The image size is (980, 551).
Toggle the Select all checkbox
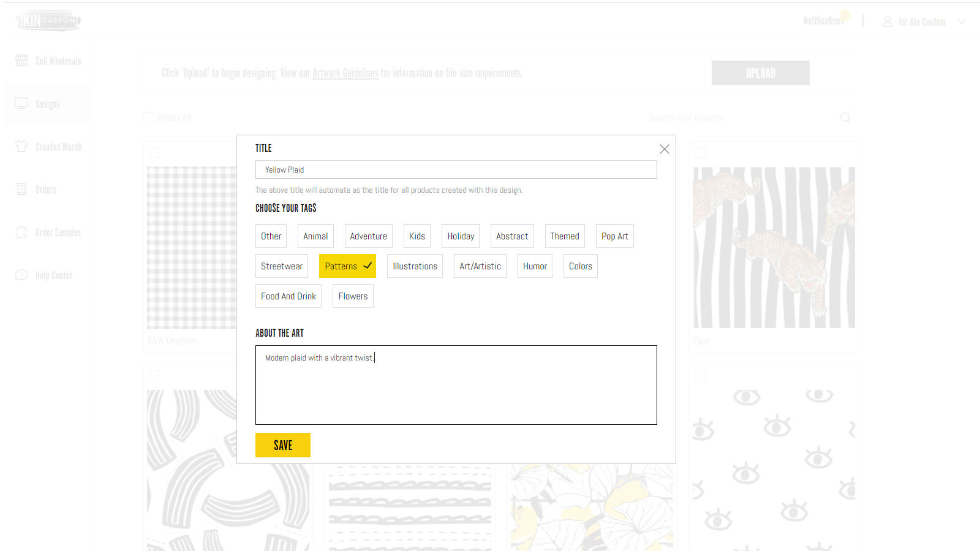(x=148, y=118)
